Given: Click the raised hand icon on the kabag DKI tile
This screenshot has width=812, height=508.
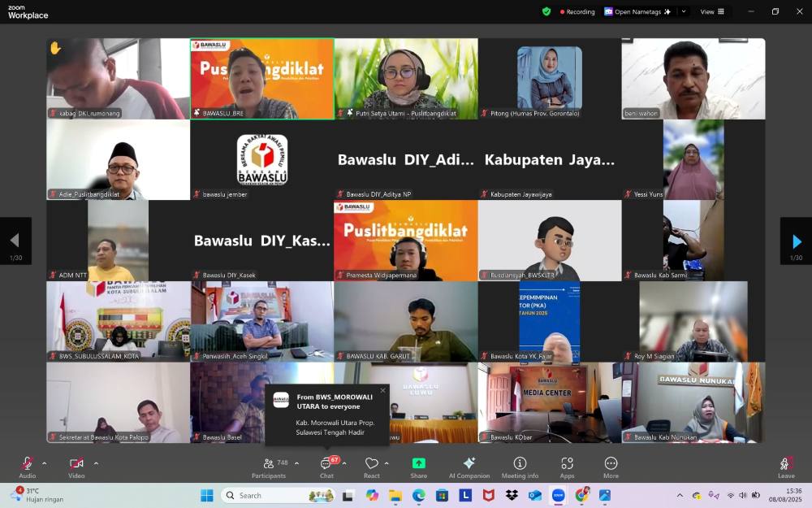Looking at the screenshot, I should coord(55,48).
